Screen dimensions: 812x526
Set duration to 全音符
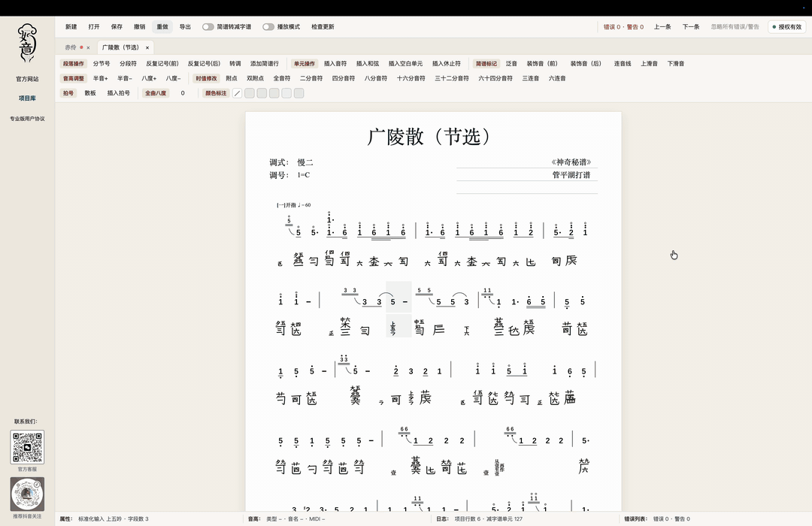(282, 79)
